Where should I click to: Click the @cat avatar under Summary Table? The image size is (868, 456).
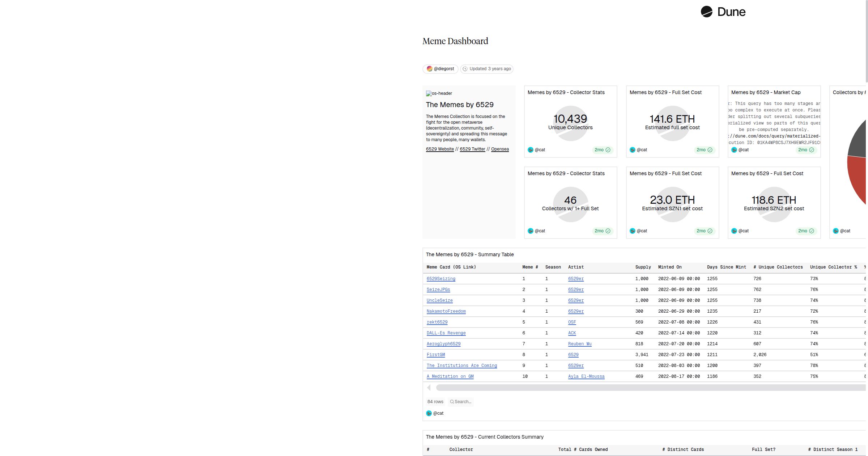(429, 413)
